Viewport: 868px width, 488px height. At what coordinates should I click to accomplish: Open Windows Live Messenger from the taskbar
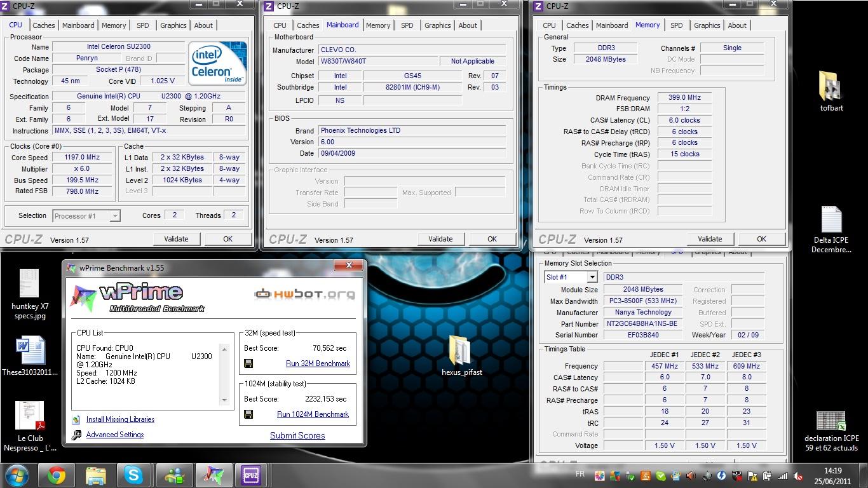[x=173, y=475]
